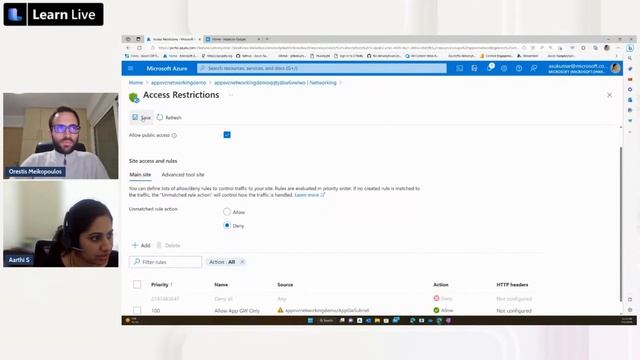Focus the Filter rules search field
This screenshot has height=360, width=640.
pos(165,262)
